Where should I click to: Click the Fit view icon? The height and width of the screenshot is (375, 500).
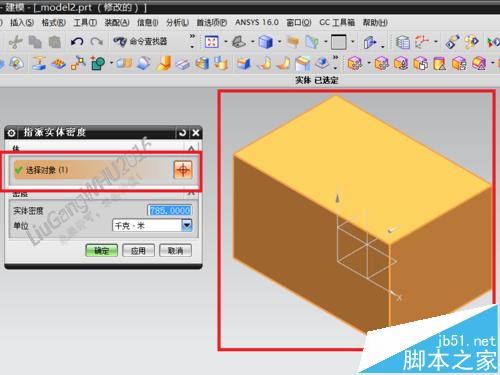[211, 42]
